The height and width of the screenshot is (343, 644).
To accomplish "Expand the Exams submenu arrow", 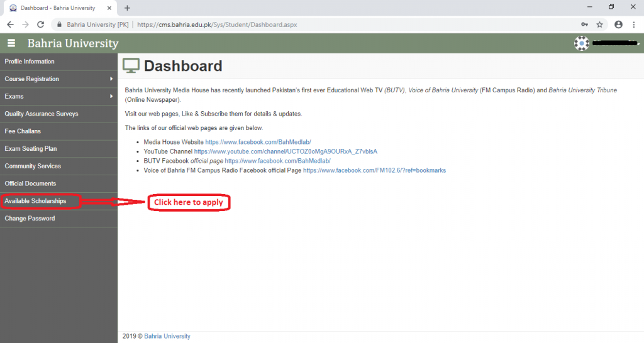I will point(111,97).
